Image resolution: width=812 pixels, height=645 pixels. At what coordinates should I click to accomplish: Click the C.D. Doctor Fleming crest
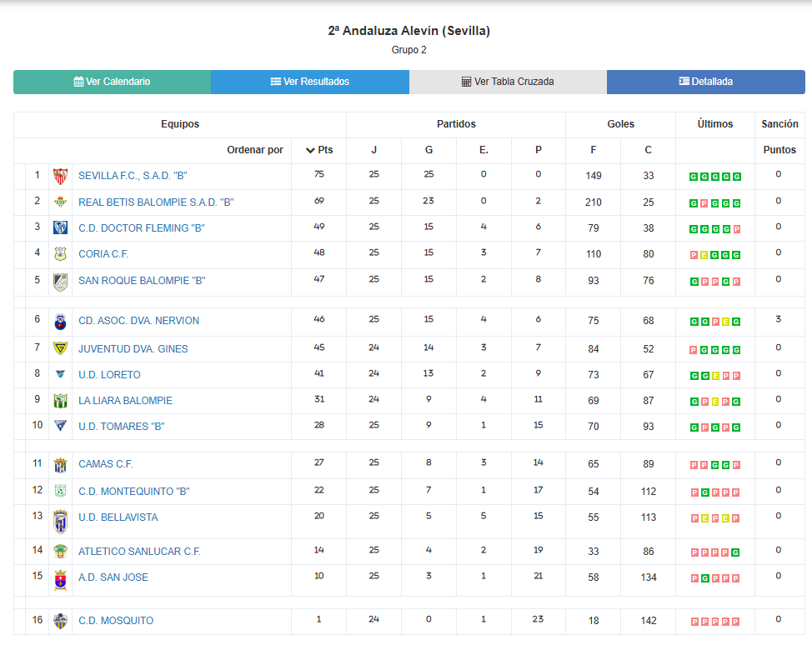coord(60,227)
